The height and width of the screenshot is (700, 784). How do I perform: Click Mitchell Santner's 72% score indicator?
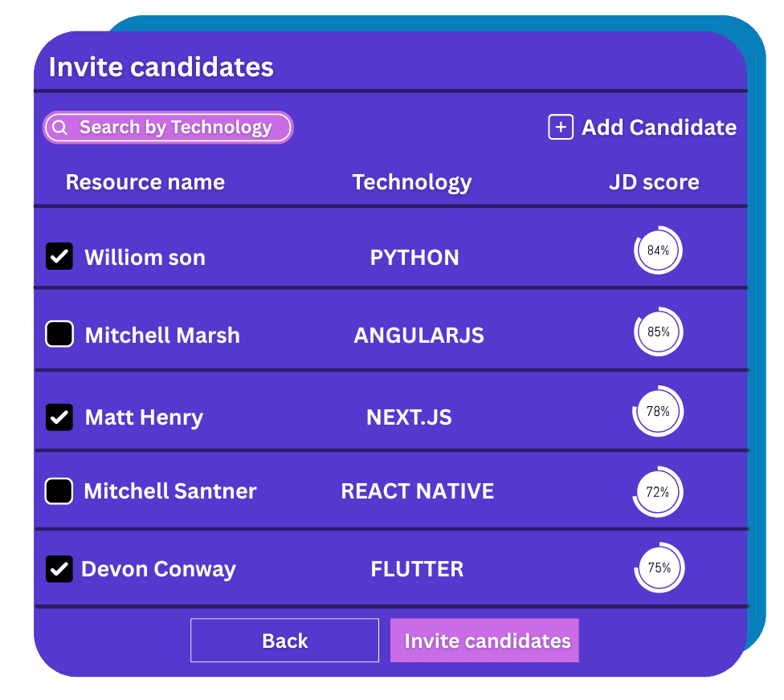[x=658, y=490]
